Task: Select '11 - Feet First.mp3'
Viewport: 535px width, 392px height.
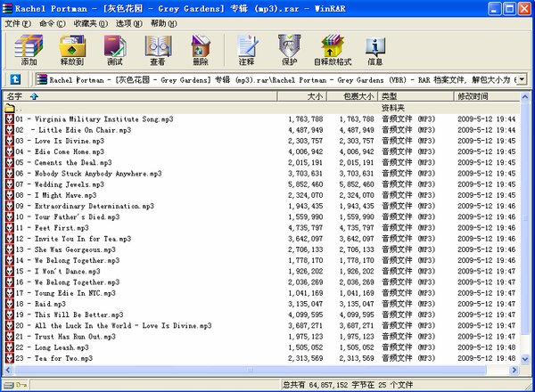Action: (x=53, y=228)
